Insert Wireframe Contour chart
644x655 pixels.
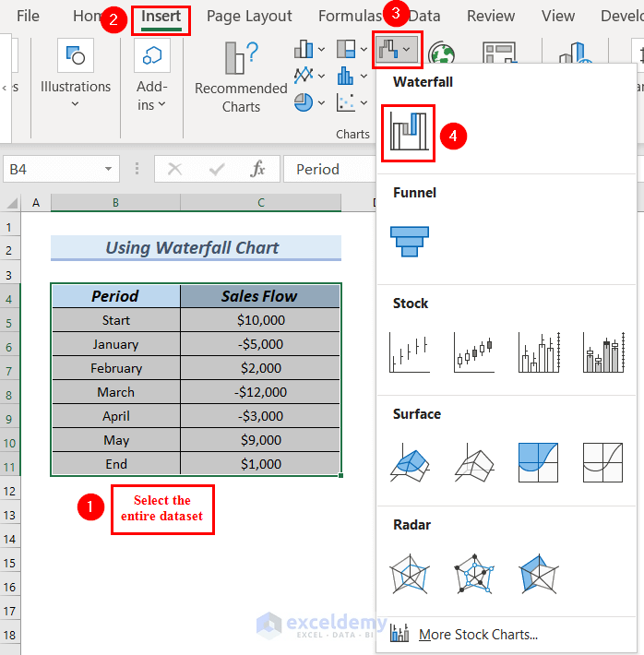[602, 463]
